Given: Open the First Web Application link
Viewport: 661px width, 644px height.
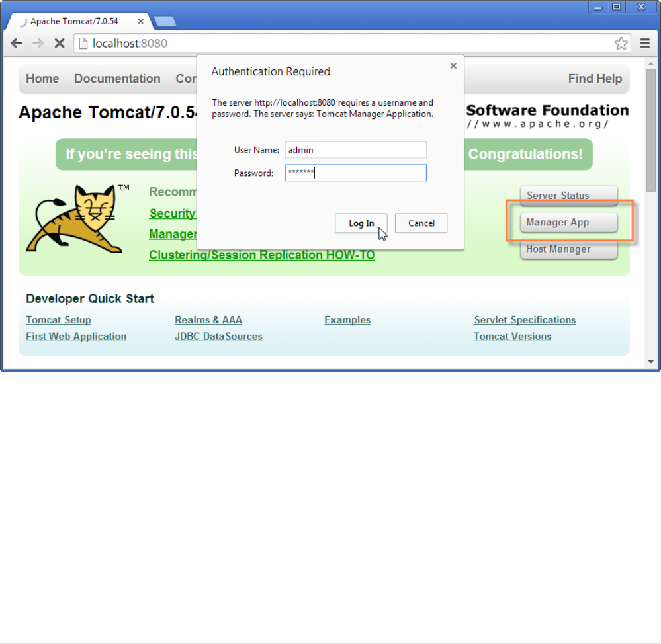Looking at the screenshot, I should [76, 336].
